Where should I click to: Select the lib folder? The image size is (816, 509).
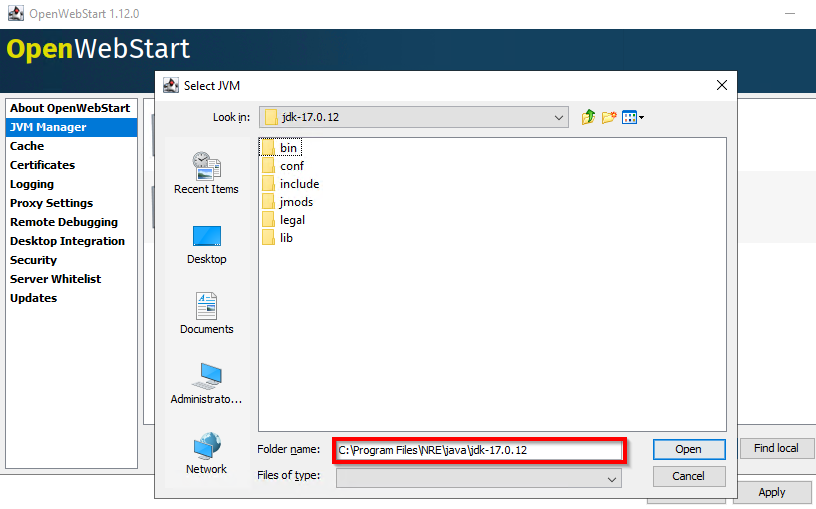[277, 238]
